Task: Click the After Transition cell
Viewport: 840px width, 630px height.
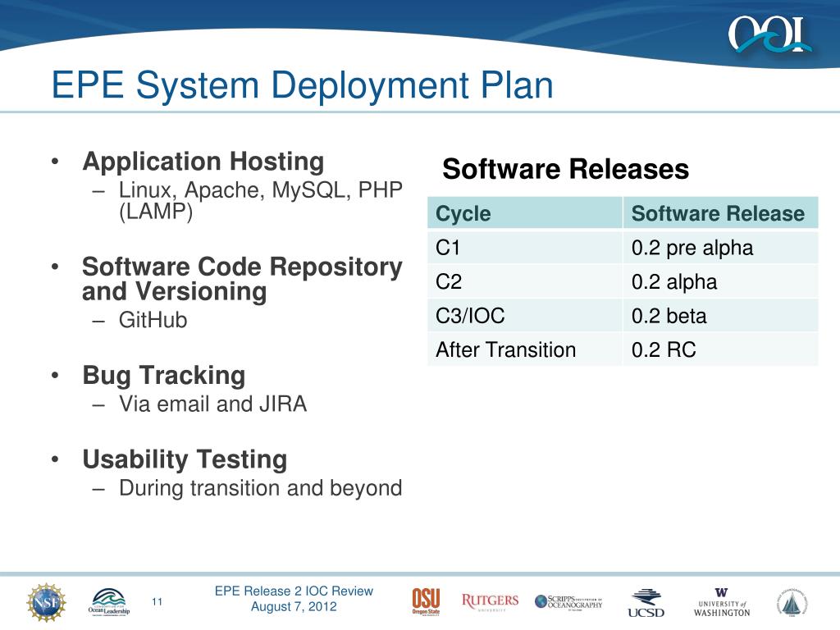Action: pyautogui.click(x=525, y=349)
